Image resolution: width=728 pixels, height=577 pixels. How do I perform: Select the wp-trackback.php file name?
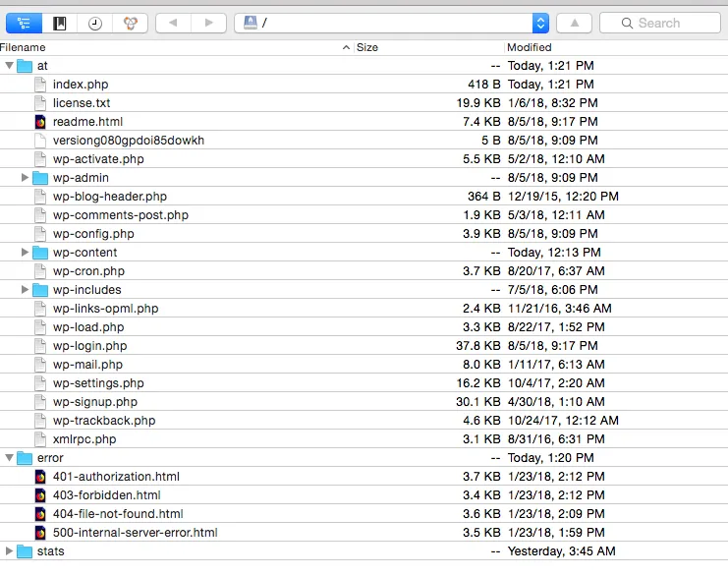(104, 421)
